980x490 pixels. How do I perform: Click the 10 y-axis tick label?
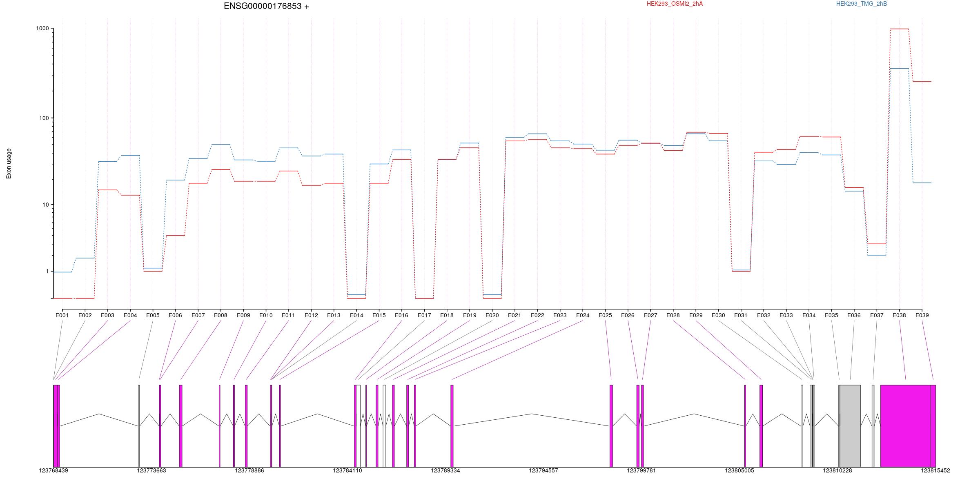pos(45,205)
